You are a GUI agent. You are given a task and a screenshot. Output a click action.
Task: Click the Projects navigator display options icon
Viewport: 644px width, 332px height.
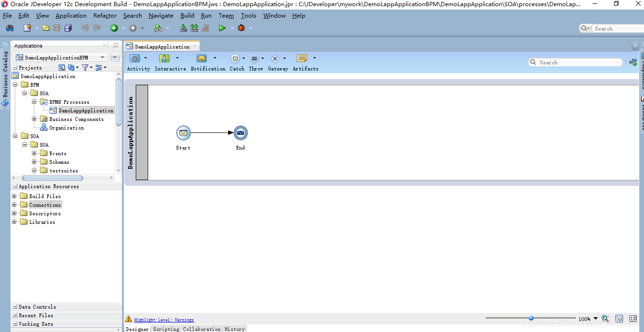coord(99,68)
